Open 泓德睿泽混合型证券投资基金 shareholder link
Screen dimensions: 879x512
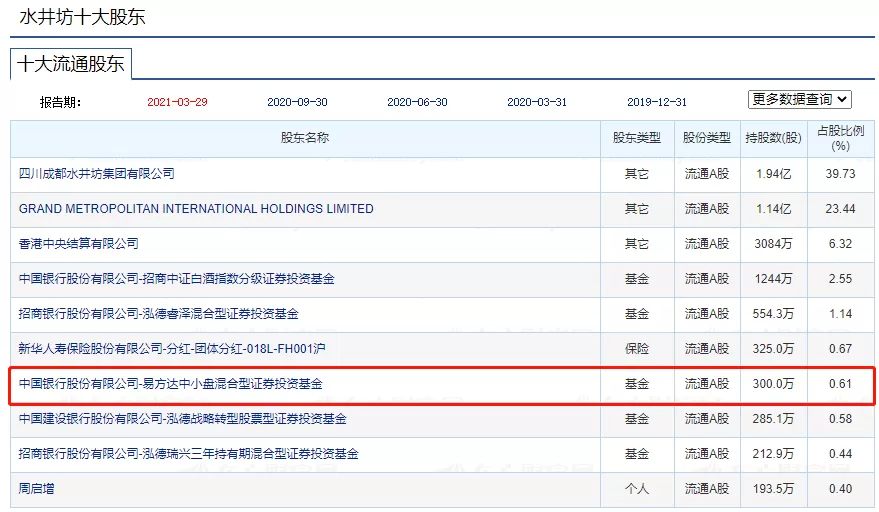[x=159, y=313]
